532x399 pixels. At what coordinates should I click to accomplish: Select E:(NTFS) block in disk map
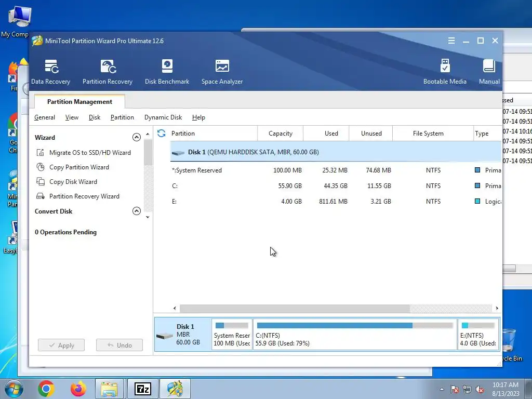pyautogui.click(x=478, y=334)
